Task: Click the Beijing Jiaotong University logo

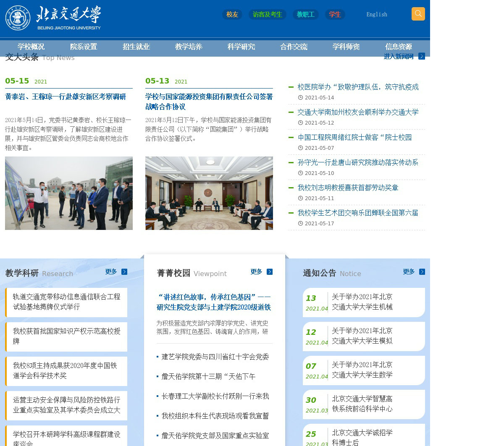Action: pos(53,18)
